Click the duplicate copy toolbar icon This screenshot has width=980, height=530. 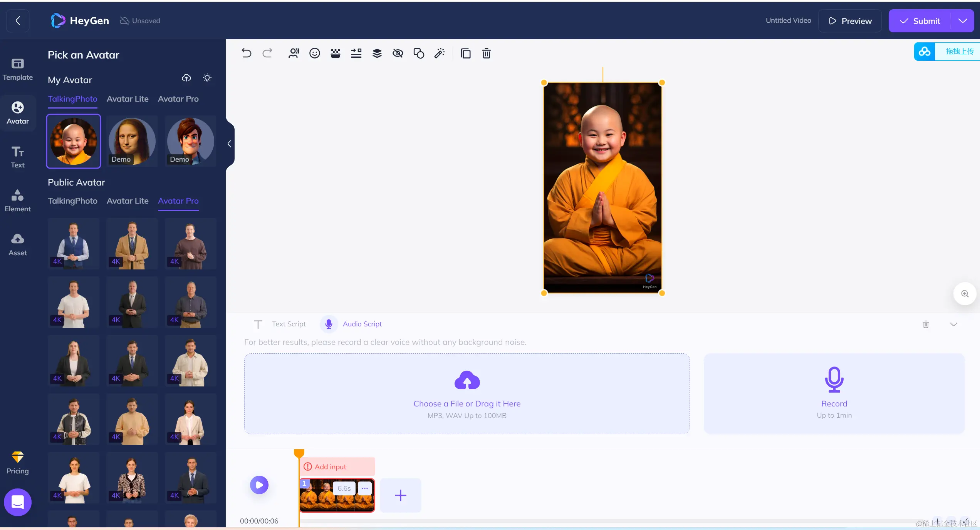(465, 53)
